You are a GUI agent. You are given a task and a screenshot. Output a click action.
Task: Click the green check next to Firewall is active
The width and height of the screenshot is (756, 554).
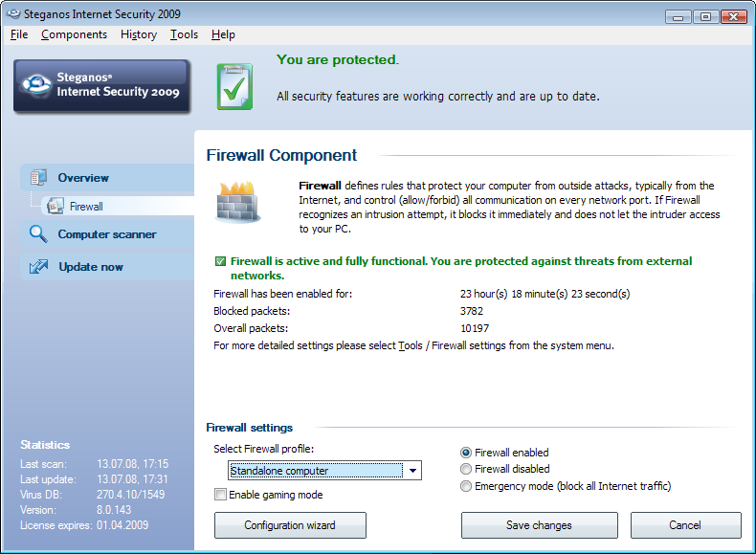click(220, 261)
